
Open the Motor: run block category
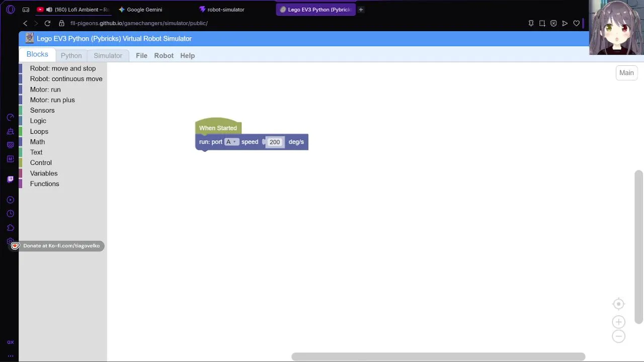[63, 89]
